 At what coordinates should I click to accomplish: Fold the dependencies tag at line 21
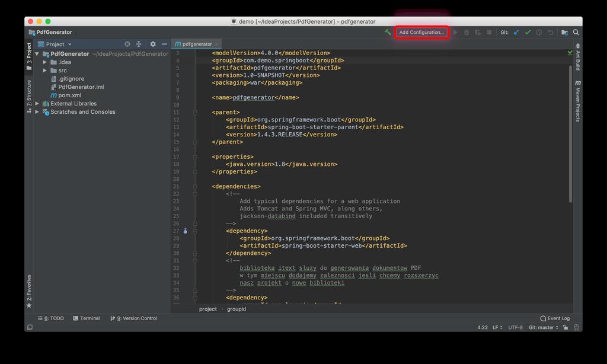click(195, 187)
